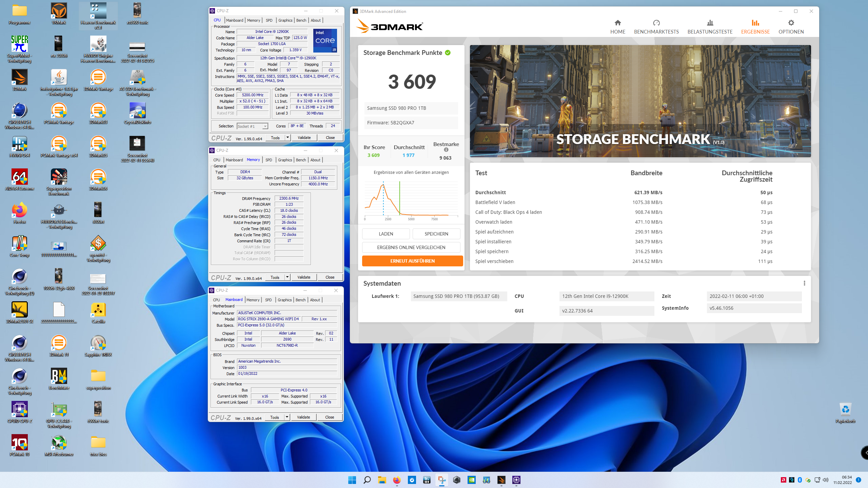The height and width of the screenshot is (488, 868).
Task: Open About tab in the Mainboard CPU-Z window
Action: pyautogui.click(x=315, y=300)
